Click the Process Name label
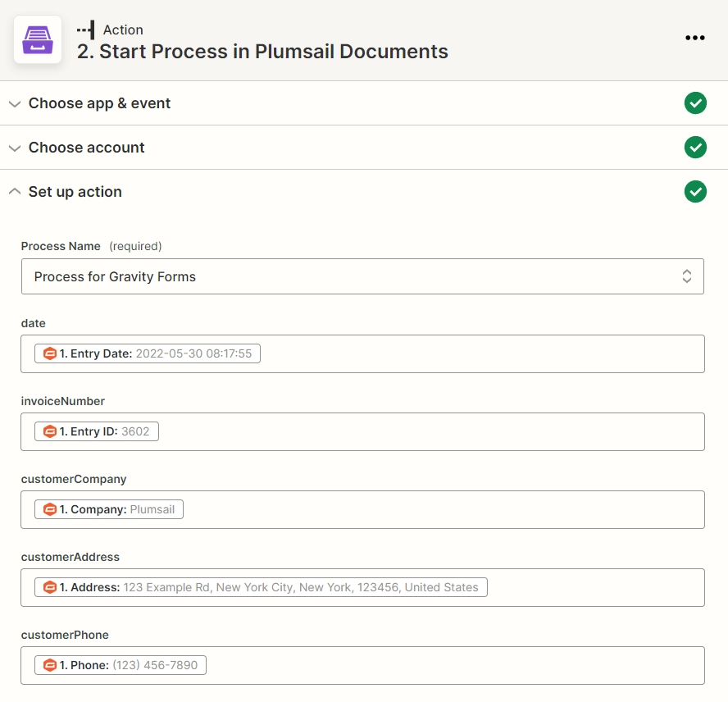This screenshot has height=702, width=728. (61, 246)
